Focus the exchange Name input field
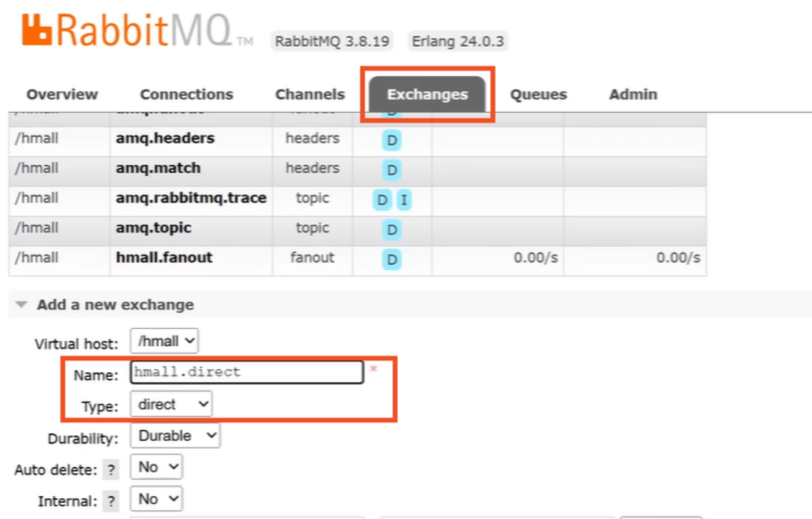The image size is (812, 519). pos(247,372)
